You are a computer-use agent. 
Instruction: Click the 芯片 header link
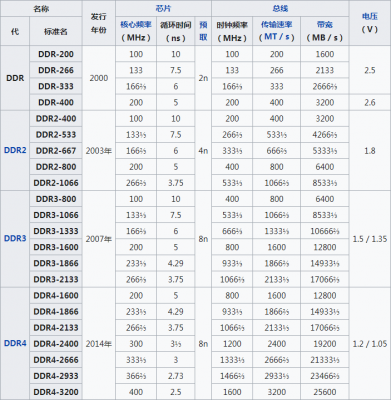[x=163, y=8]
